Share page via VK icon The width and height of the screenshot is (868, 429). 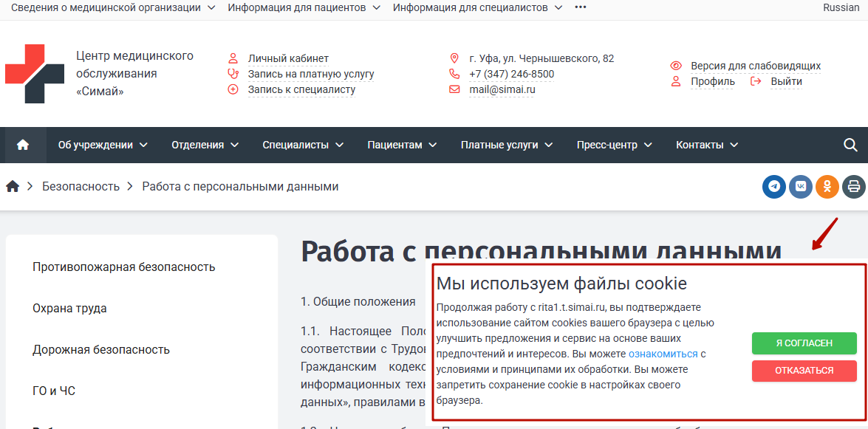click(x=800, y=187)
